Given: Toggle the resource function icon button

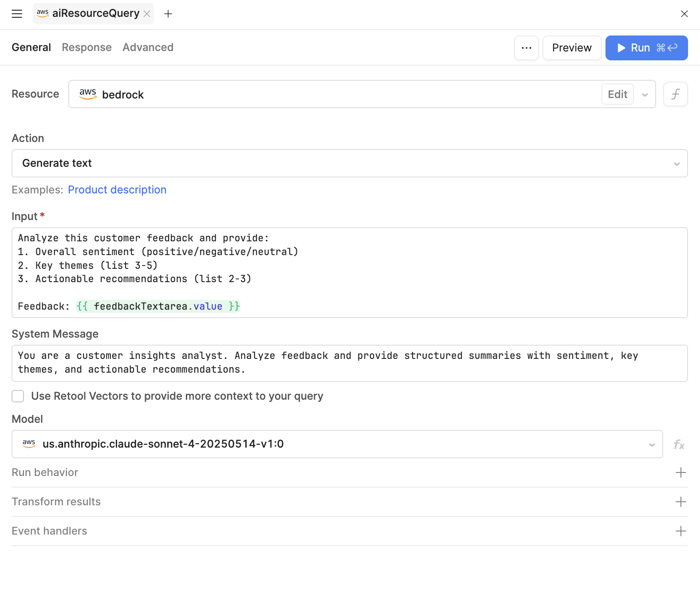Looking at the screenshot, I should coord(676,94).
